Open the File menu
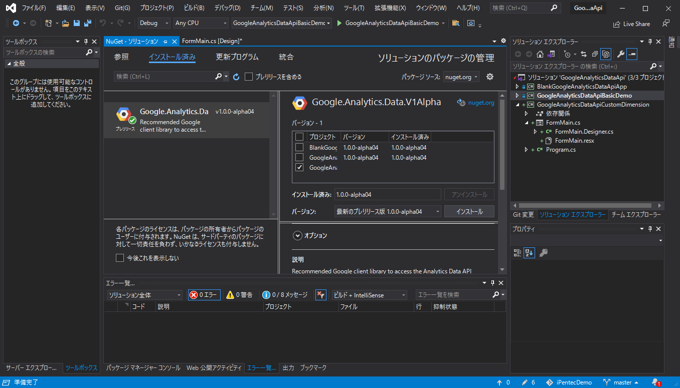This screenshot has height=388, width=680. (x=34, y=8)
